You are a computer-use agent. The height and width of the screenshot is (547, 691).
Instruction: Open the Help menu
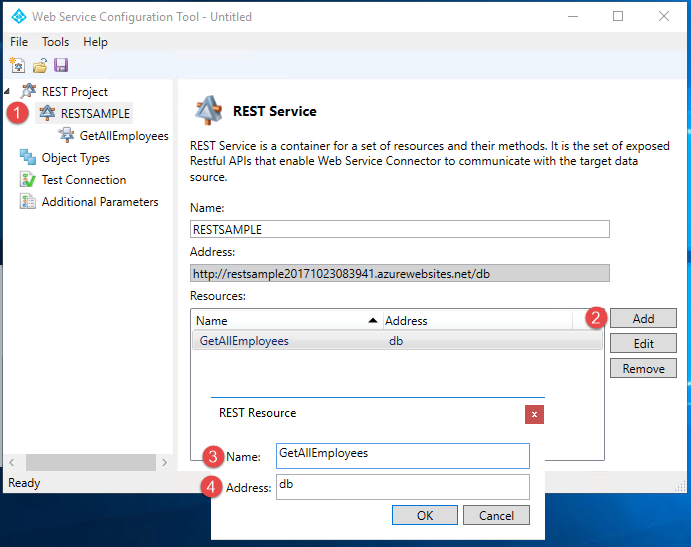coord(95,41)
